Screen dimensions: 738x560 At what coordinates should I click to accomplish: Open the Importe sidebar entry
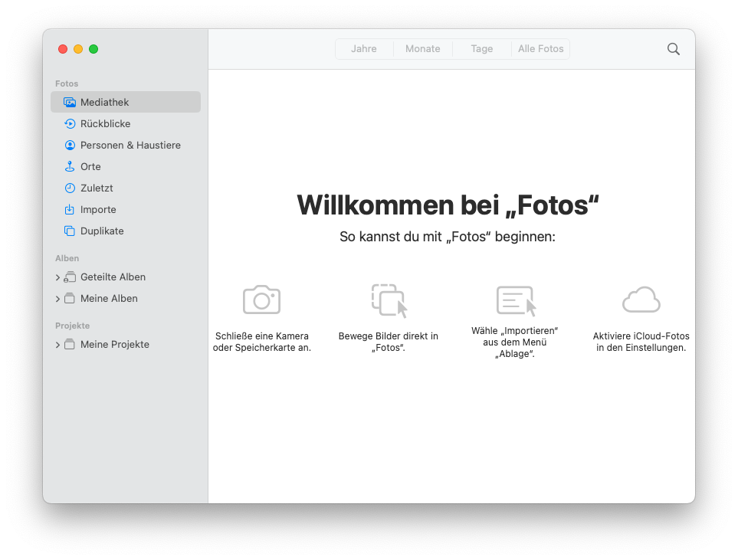126,209
